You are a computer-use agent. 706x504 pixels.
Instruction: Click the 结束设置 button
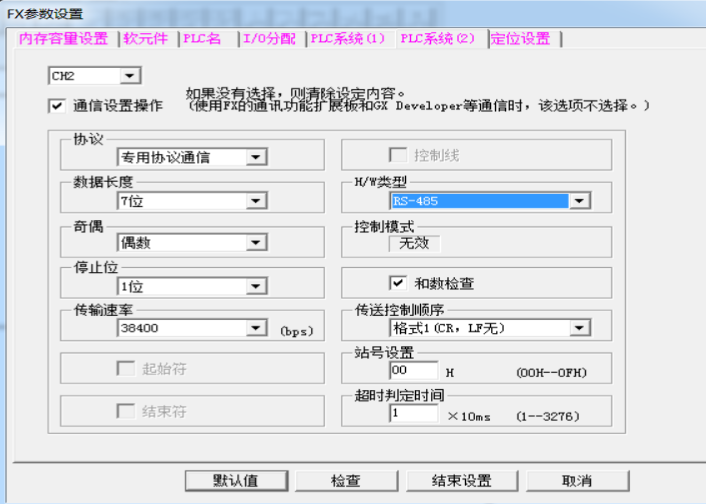[x=462, y=481]
